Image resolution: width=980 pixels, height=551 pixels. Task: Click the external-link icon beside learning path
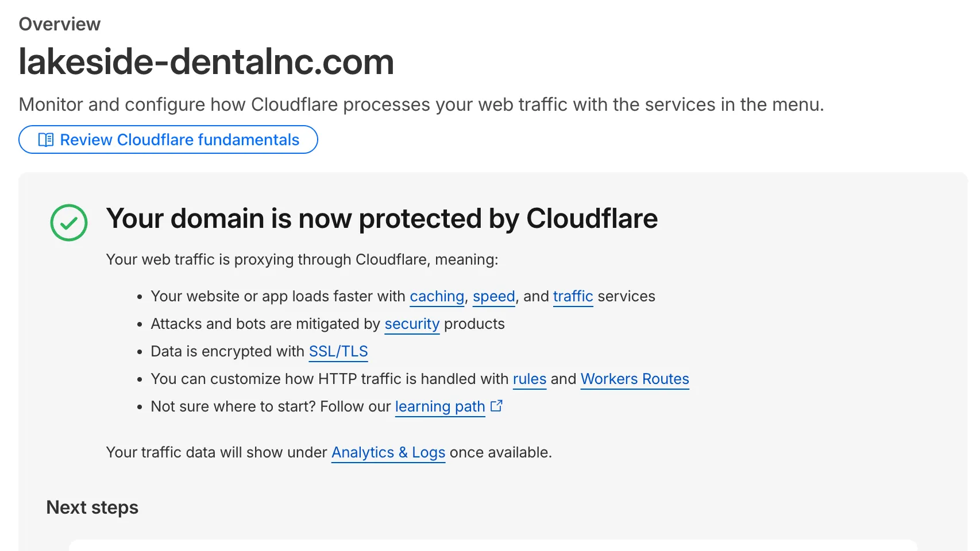click(496, 405)
